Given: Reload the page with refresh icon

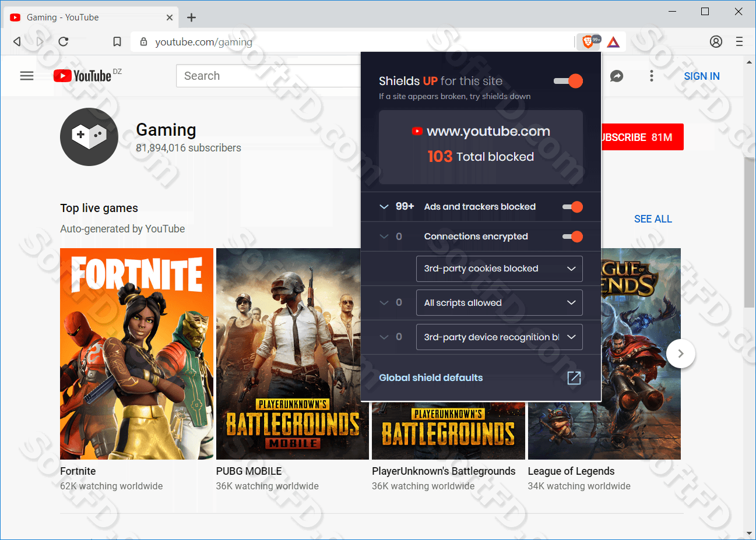Looking at the screenshot, I should tap(64, 41).
